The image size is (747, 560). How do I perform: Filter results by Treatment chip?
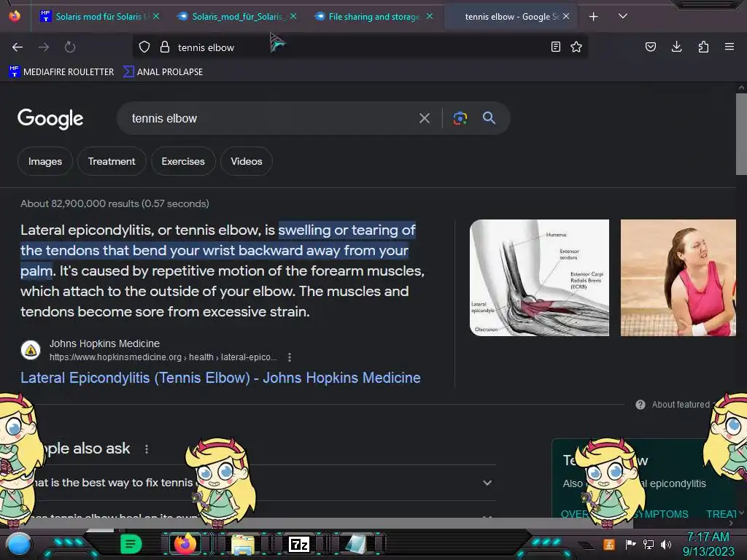pos(112,161)
